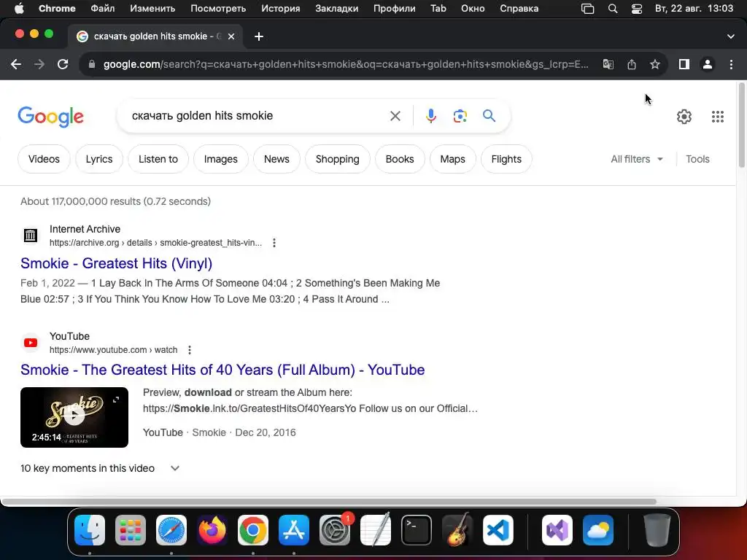
Task: Click the horizontal scrollbar at page bottom
Action: 329,502
